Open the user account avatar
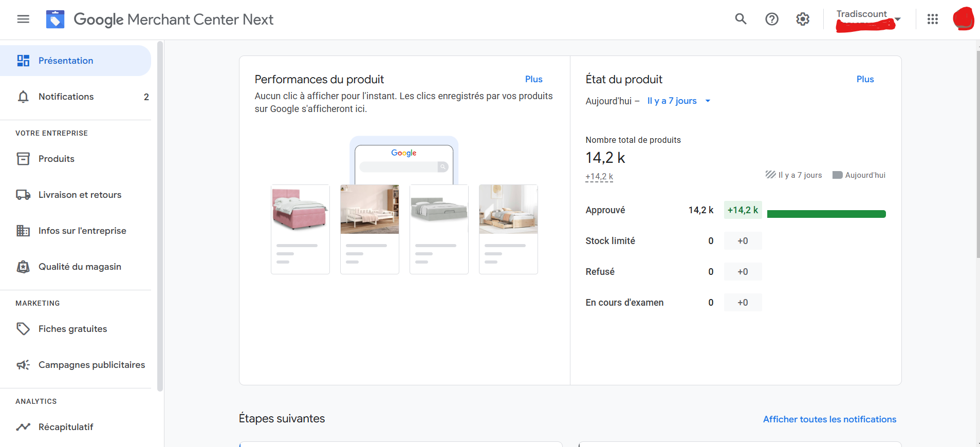Image resolution: width=980 pixels, height=447 pixels. [963, 19]
